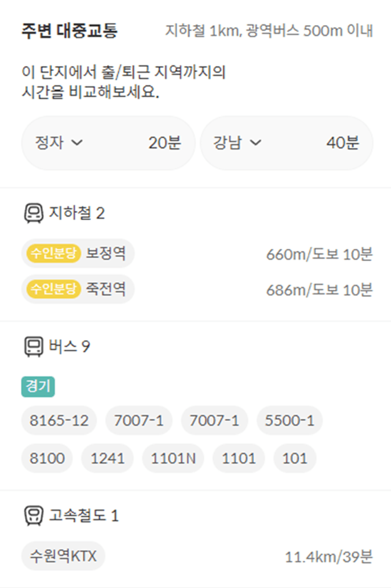Click the high-speed rail icon beside 고속철도 1
Screen dimensions: 391x588
33,515
